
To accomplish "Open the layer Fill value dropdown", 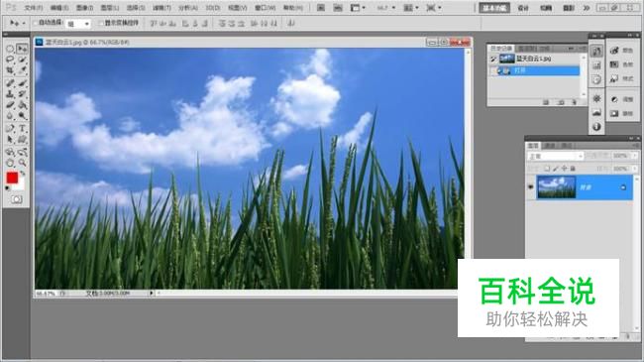I will point(635,169).
